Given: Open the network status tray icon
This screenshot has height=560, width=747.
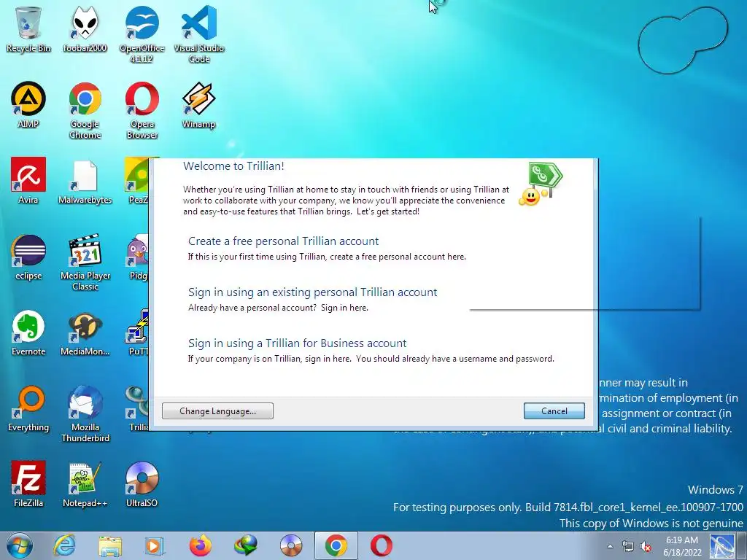Looking at the screenshot, I should (x=628, y=546).
